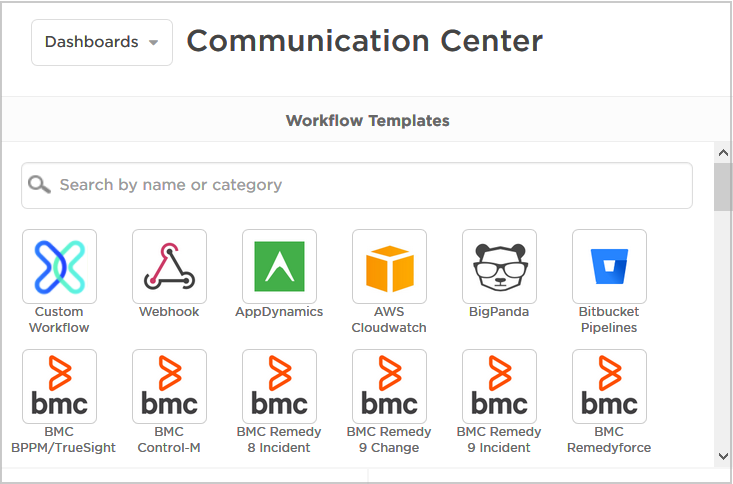
Task: Click the BMC Remedy 8 Incident label
Action: tap(279, 440)
